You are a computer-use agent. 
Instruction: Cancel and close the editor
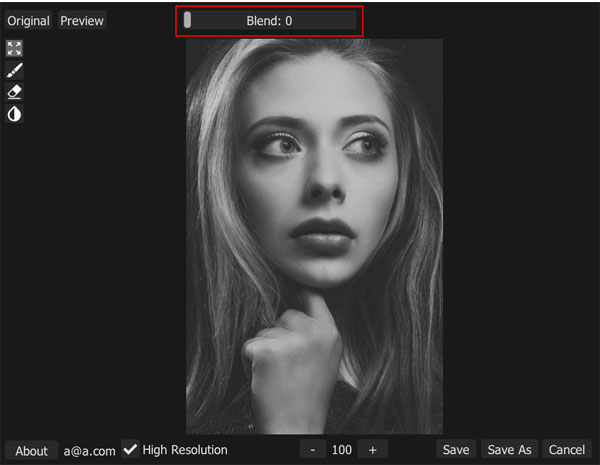click(x=566, y=450)
